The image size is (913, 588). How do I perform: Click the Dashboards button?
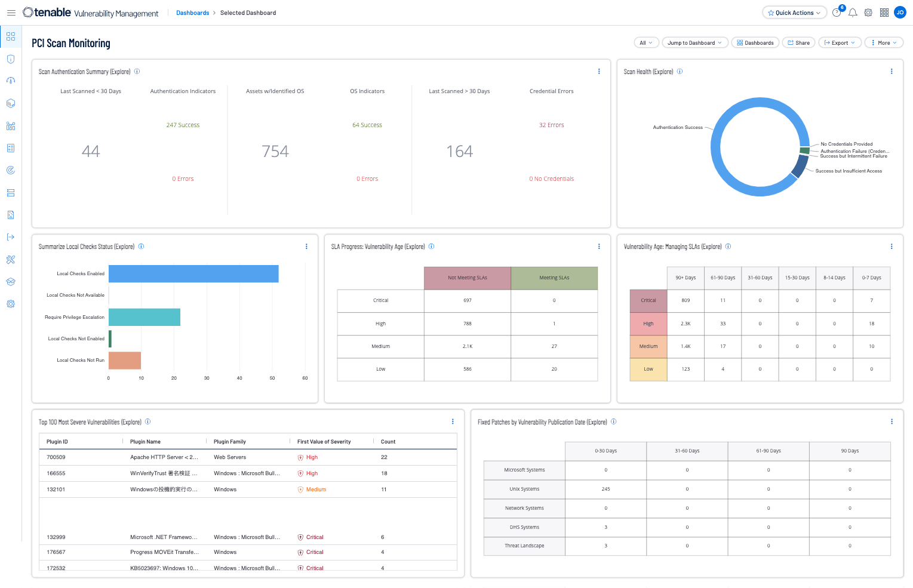(x=755, y=43)
